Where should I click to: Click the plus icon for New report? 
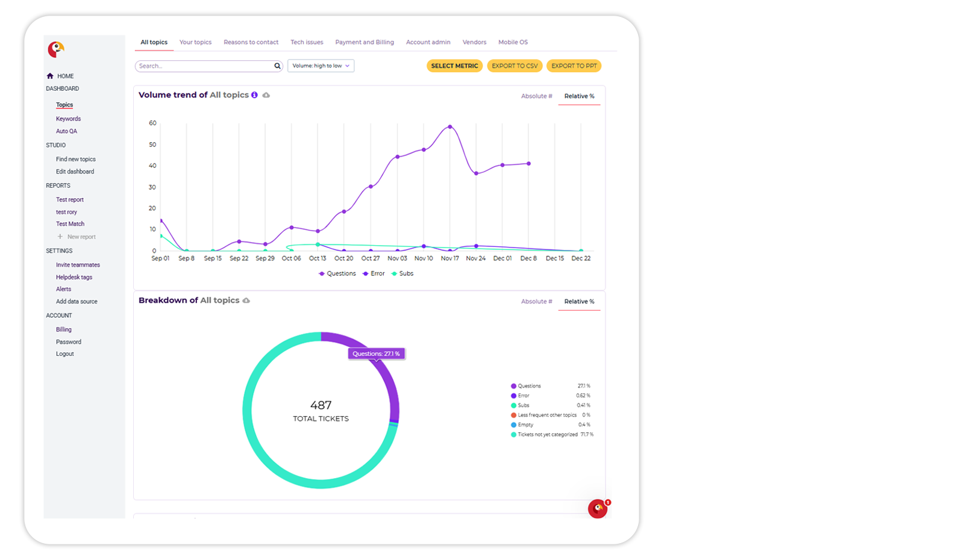[60, 237]
